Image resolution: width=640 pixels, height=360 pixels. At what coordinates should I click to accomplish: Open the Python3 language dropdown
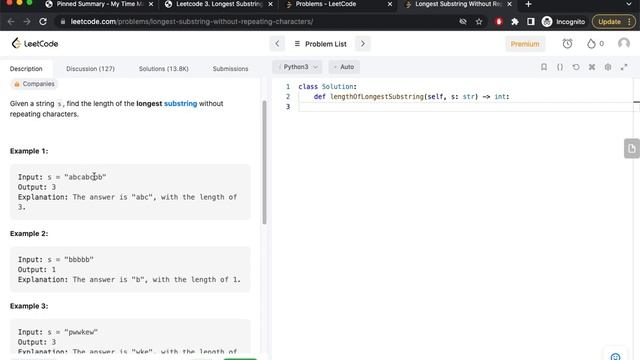coord(297,67)
